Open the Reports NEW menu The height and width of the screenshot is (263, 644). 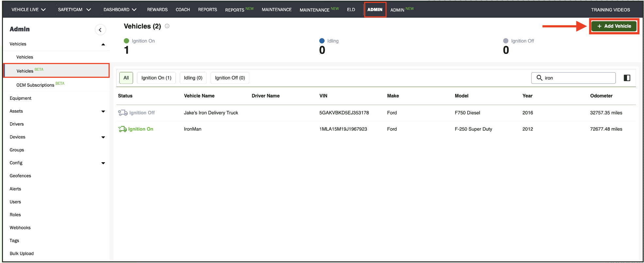click(239, 9)
